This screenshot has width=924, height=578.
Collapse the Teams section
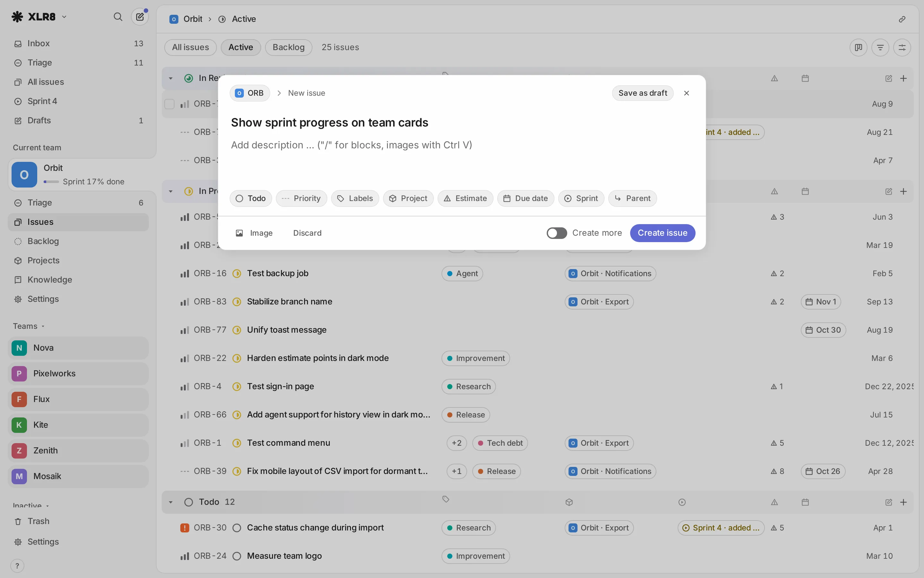tap(29, 326)
